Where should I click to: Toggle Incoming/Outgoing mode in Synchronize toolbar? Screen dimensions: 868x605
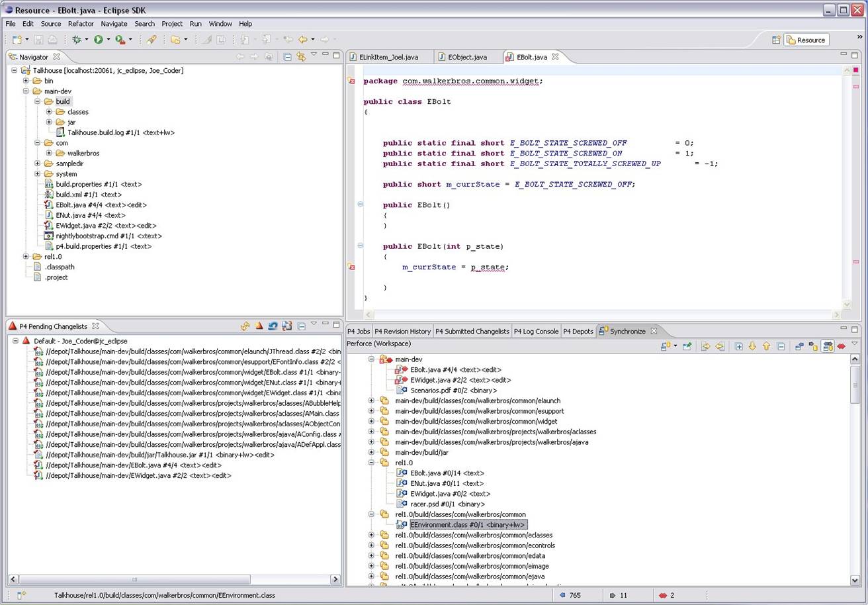click(x=827, y=346)
